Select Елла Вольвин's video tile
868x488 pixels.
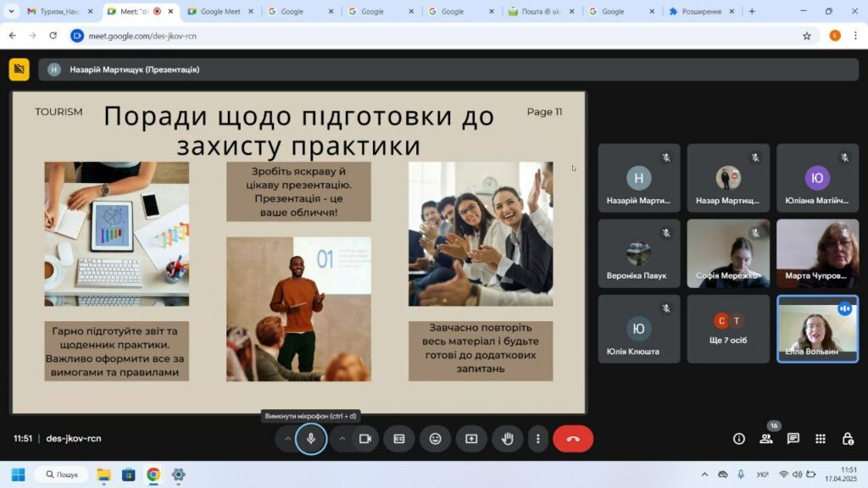pyautogui.click(x=818, y=329)
